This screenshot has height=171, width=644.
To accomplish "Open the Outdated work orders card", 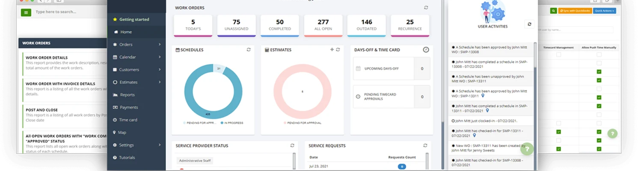I will click(366, 26).
